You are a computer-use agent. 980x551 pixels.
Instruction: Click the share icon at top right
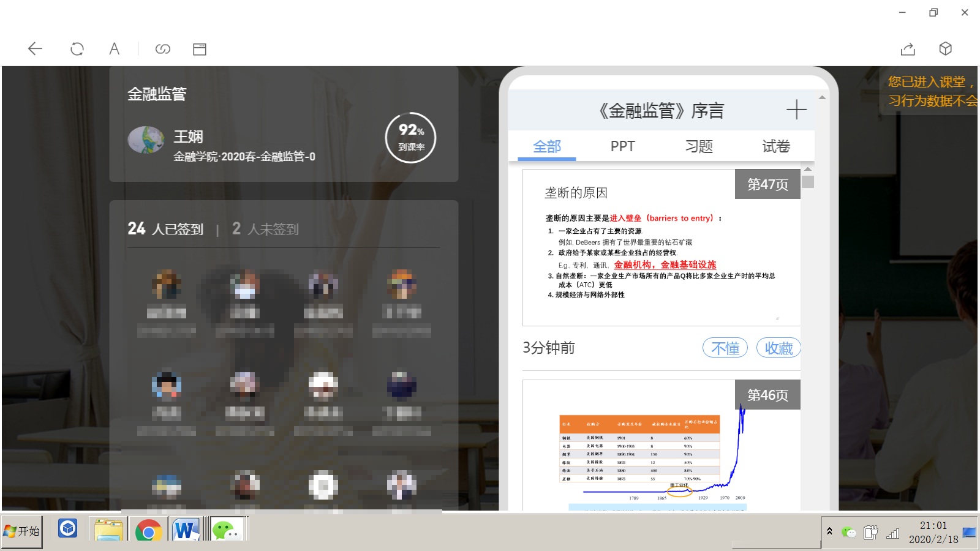908,49
